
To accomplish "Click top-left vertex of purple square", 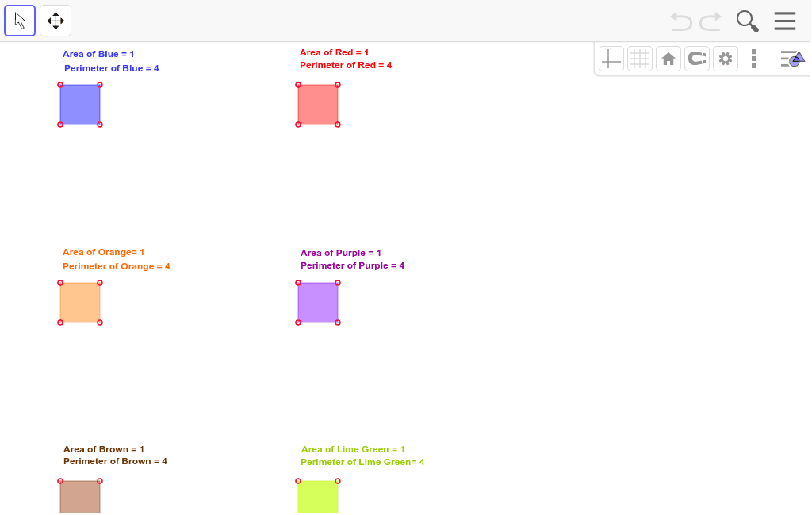I will (298, 283).
